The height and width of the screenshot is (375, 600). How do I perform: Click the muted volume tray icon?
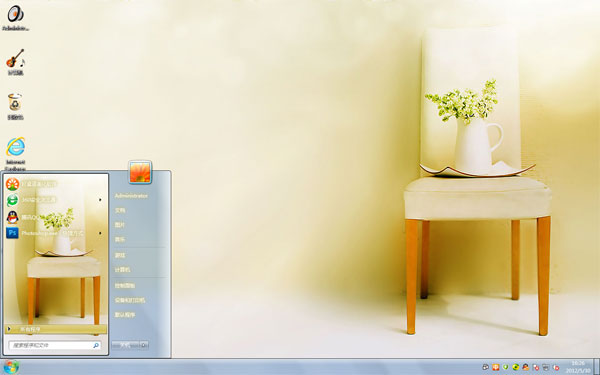[556, 367]
